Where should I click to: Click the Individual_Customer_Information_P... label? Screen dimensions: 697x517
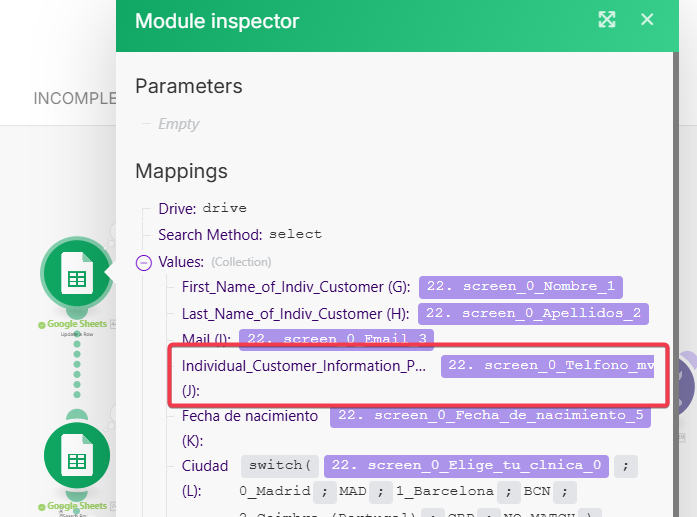coord(304,366)
